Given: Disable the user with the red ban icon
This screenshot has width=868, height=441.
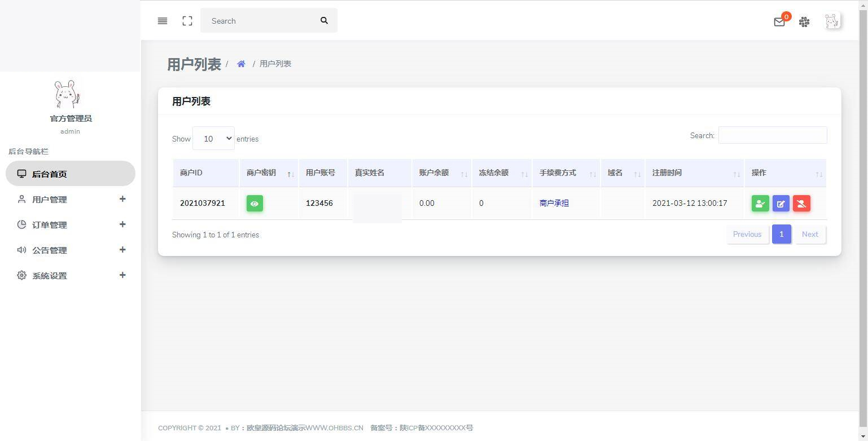Looking at the screenshot, I should coord(801,204).
